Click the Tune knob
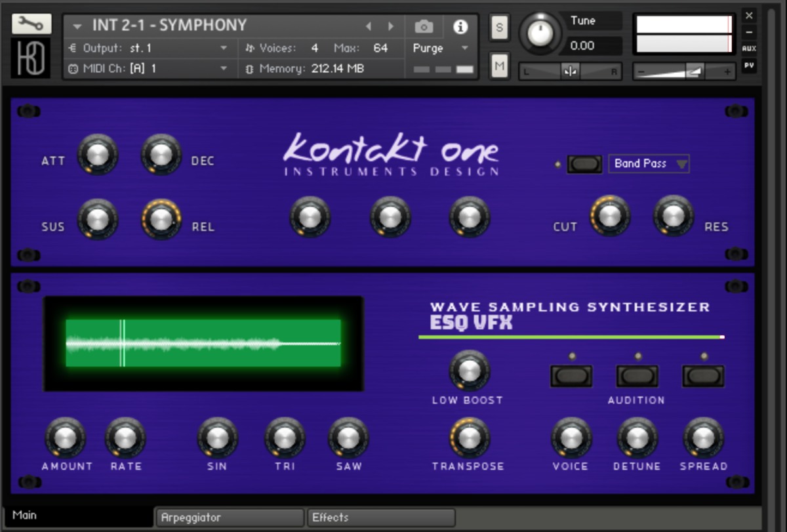Viewport: 787px width, 532px height. pos(540,33)
